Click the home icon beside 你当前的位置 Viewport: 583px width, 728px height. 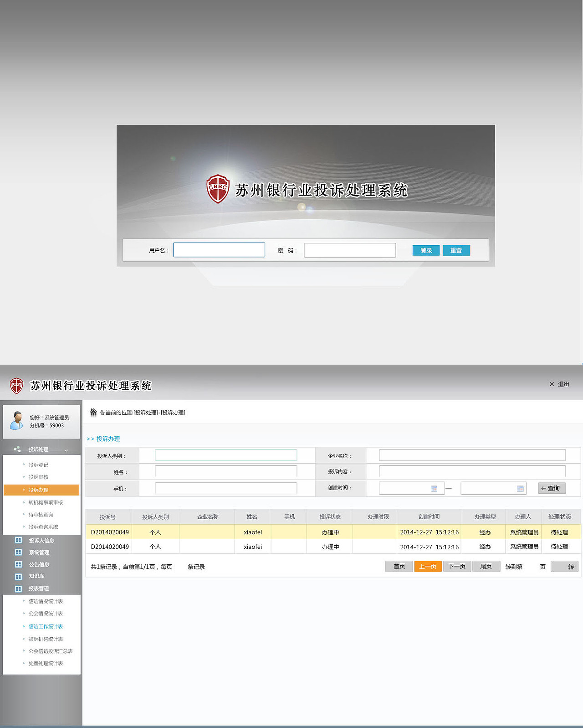click(93, 412)
